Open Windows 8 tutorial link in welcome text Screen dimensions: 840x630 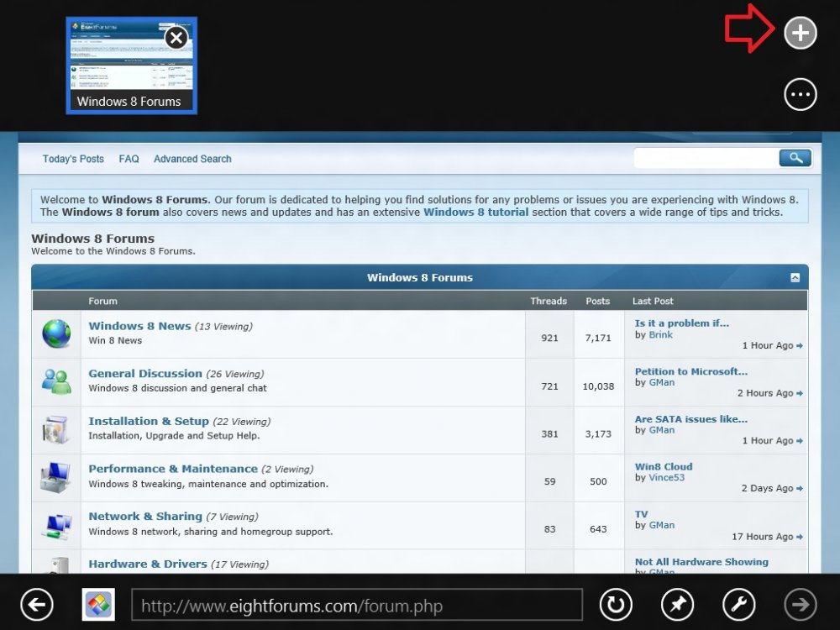pos(475,213)
